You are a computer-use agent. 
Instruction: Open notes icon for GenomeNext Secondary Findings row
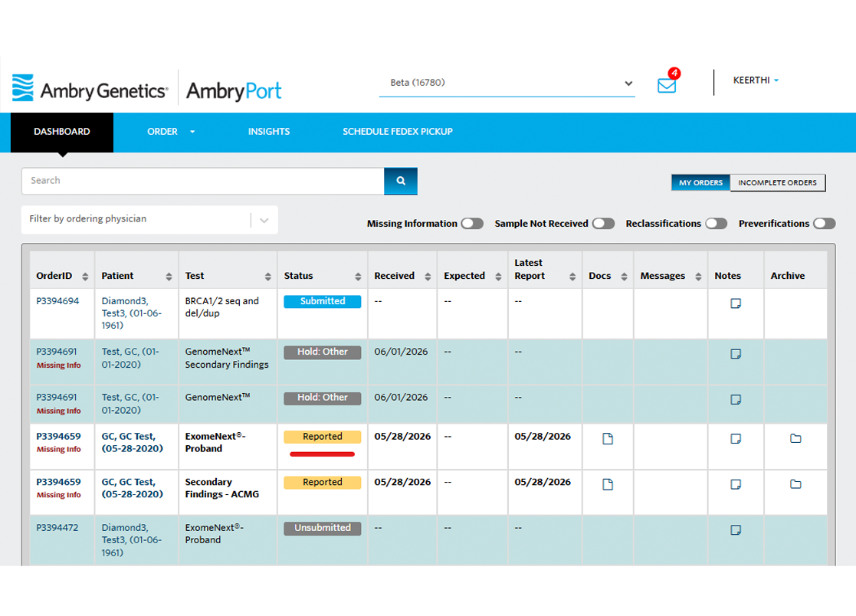pos(736,353)
